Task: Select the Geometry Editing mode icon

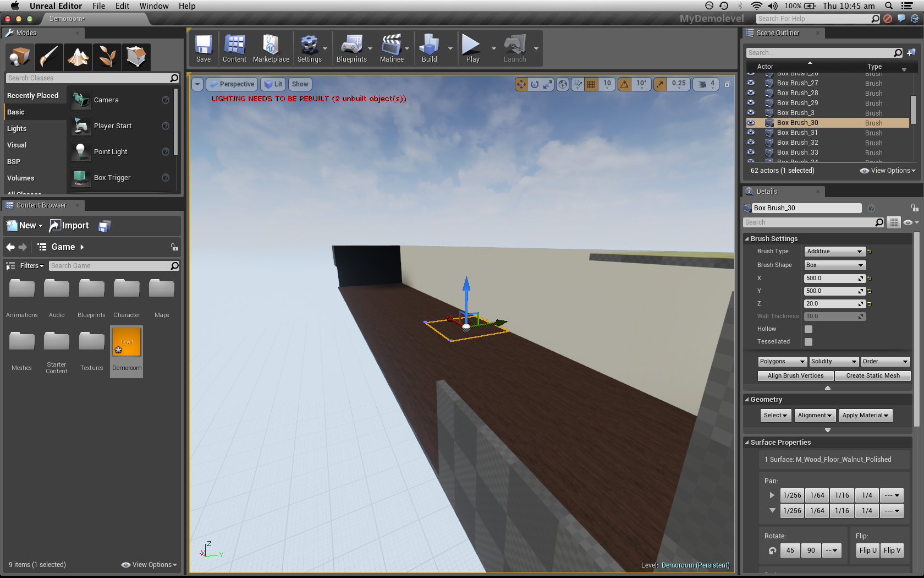Action: (136, 56)
